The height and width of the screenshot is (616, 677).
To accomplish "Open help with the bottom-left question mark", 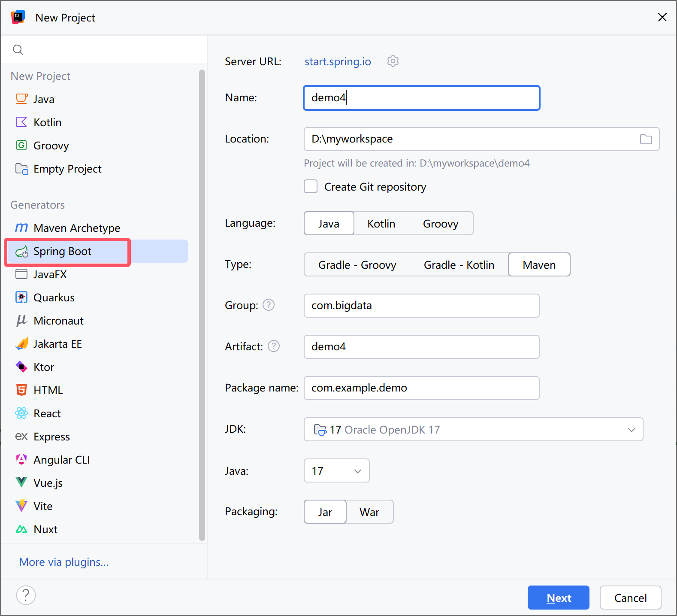I will pyautogui.click(x=26, y=595).
